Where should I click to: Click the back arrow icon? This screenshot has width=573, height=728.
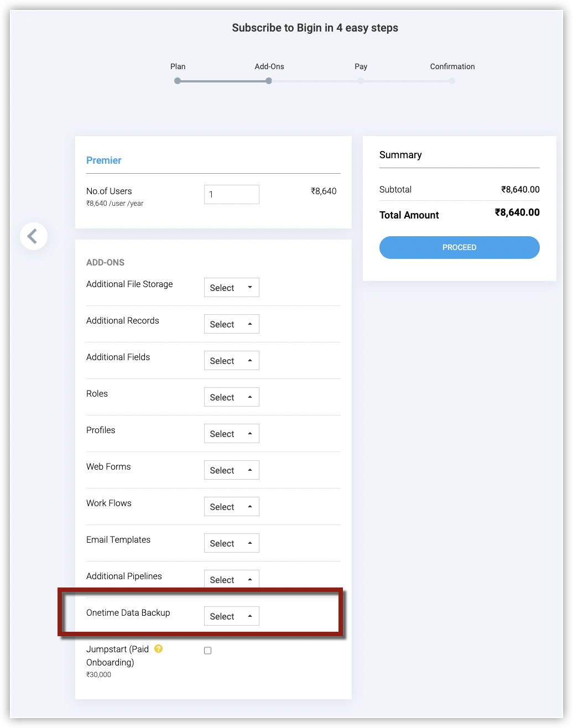click(x=33, y=236)
